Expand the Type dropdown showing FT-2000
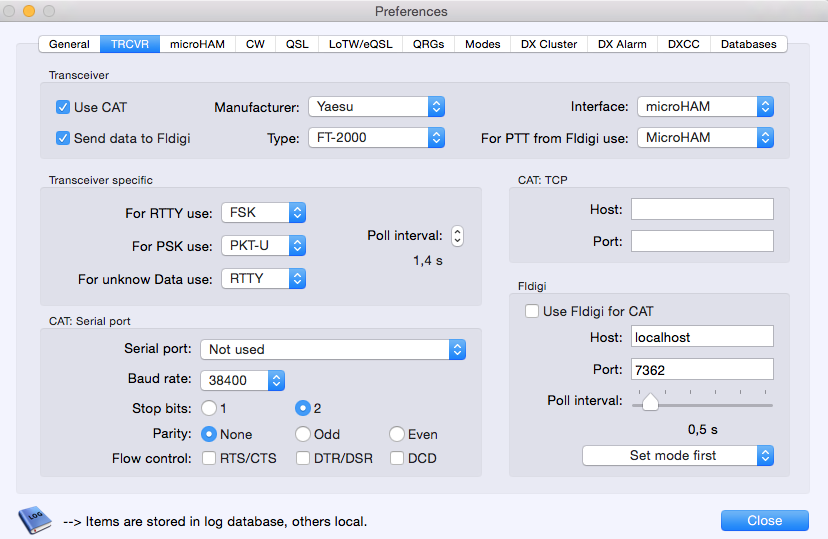 [375, 138]
